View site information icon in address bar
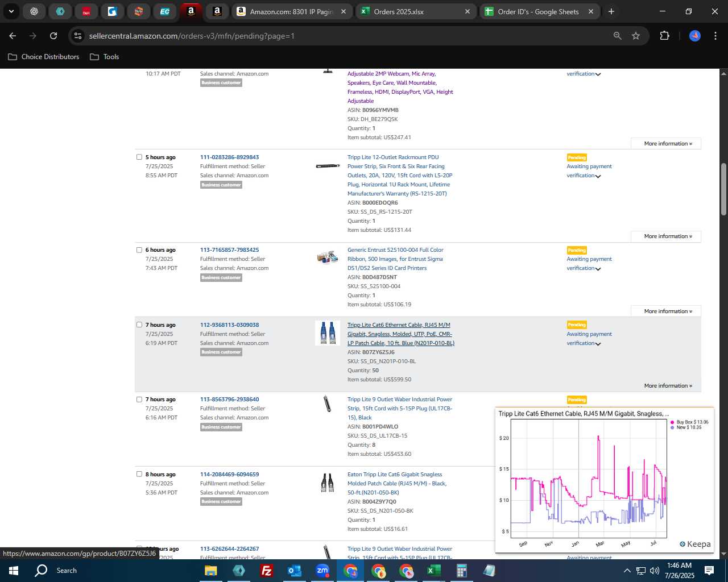The width and height of the screenshot is (728, 582). tap(78, 36)
